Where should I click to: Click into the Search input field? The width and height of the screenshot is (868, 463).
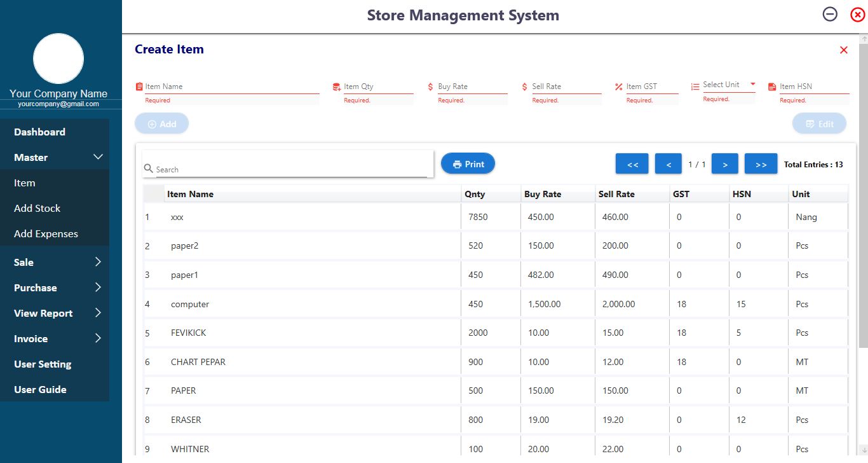coord(291,169)
